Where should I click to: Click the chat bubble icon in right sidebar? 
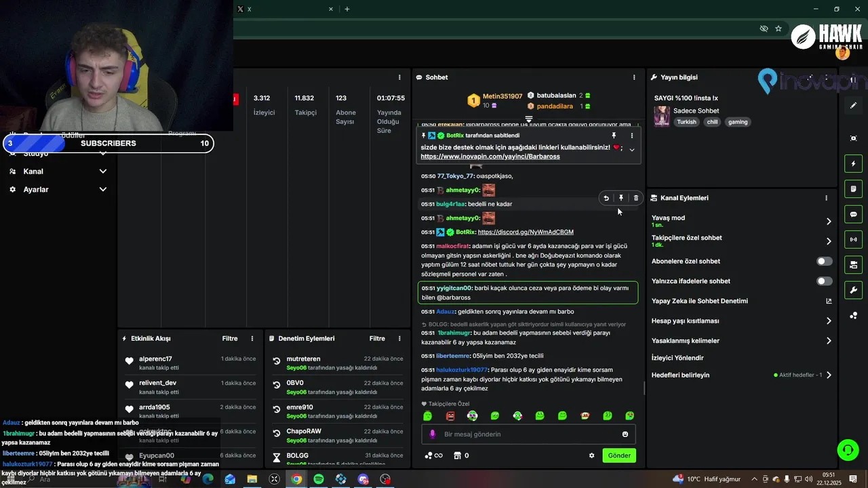(x=854, y=214)
